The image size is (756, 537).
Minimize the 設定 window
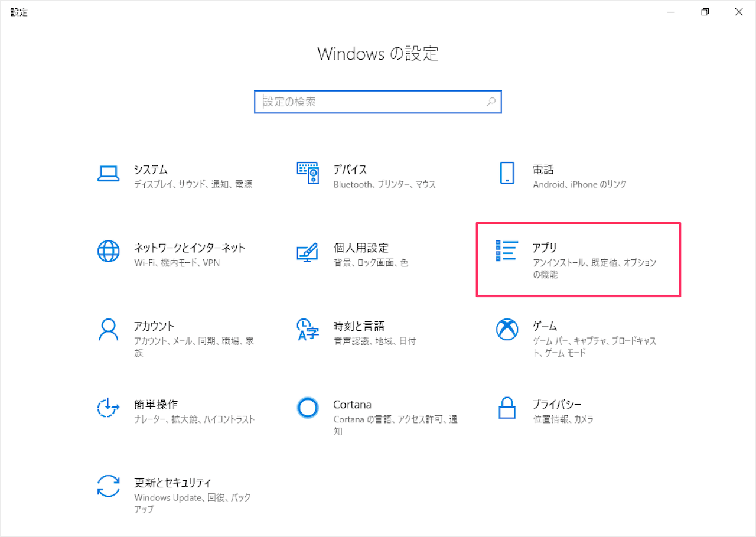(671, 12)
